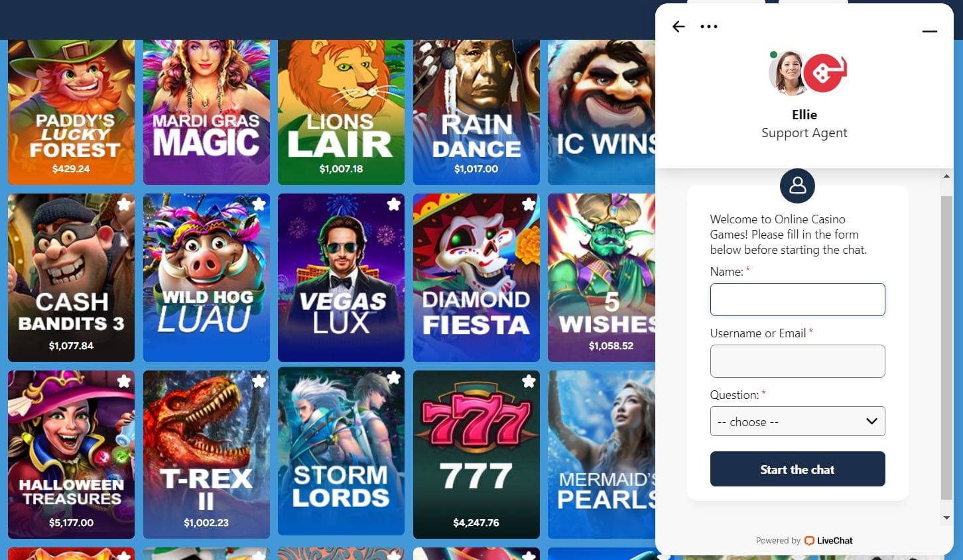
Task: Play the 777 slot game
Action: pyautogui.click(x=476, y=455)
